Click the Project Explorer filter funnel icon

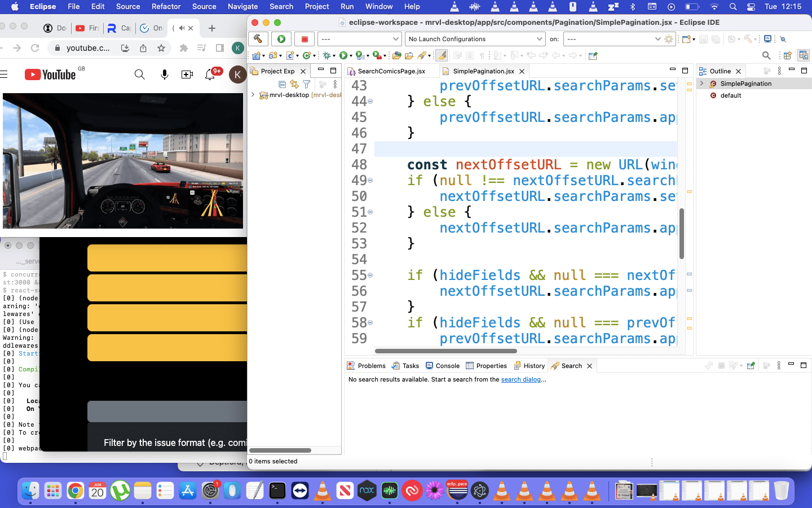point(306,84)
